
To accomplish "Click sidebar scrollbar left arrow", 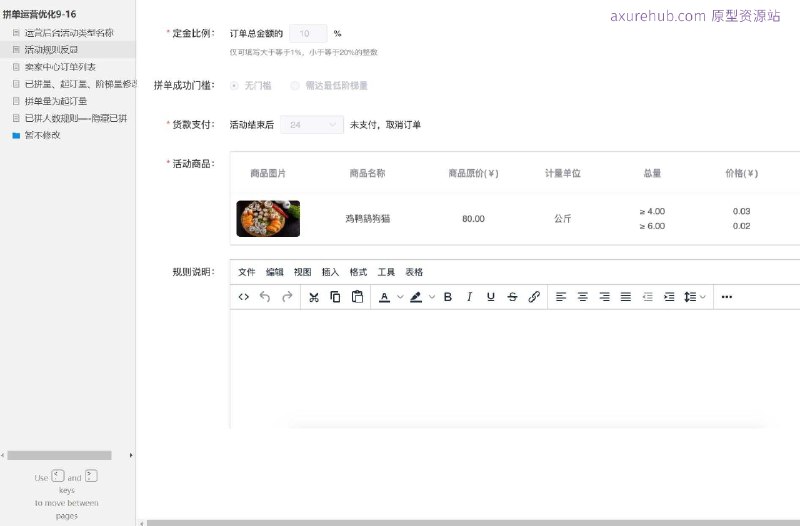I will click(3, 455).
